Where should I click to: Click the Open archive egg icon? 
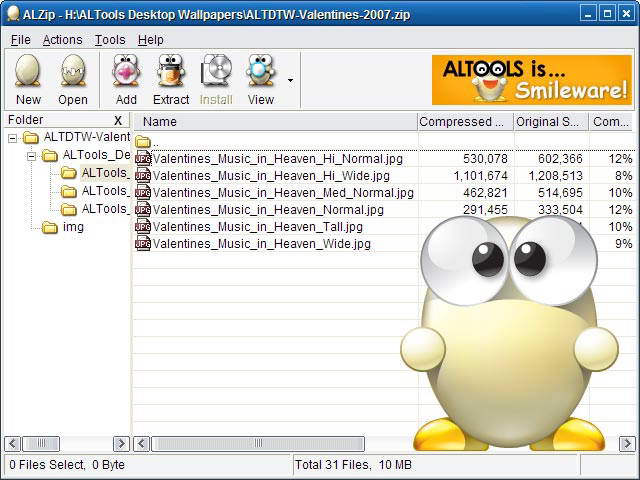(73, 71)
